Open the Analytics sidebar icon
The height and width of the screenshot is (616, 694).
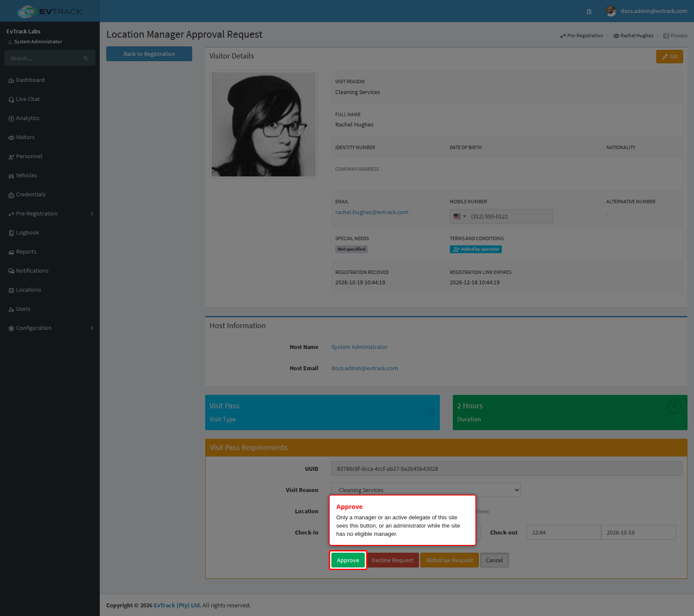[11, 119]
